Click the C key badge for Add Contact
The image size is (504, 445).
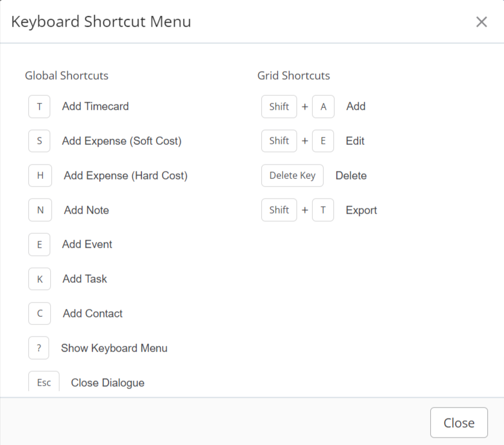[x=40, y=313]
